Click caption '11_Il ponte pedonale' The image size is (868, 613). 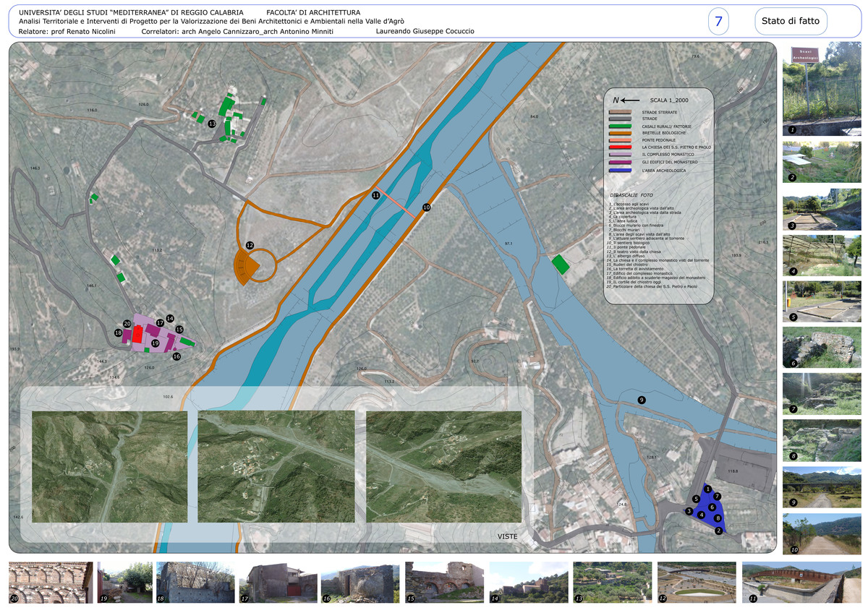[x=626, y=247]
